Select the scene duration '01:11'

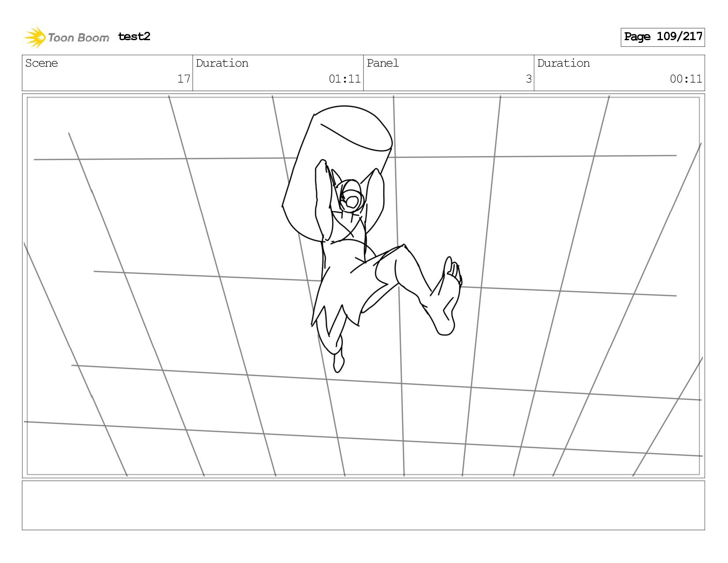coord(345,79)
